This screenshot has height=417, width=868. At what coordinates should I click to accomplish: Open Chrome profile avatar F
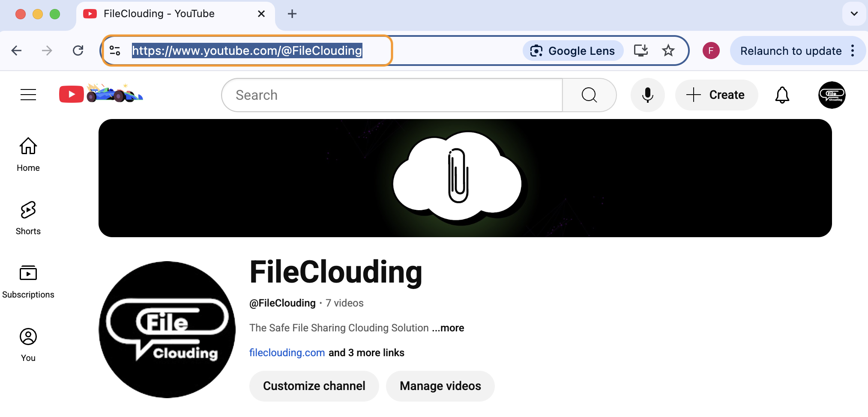pos(711,51)
